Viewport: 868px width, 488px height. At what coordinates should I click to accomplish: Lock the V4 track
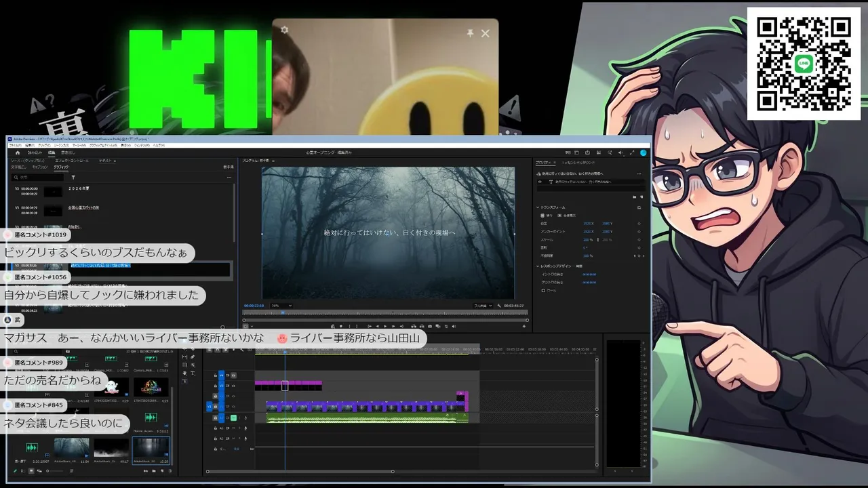click(216, 375)
